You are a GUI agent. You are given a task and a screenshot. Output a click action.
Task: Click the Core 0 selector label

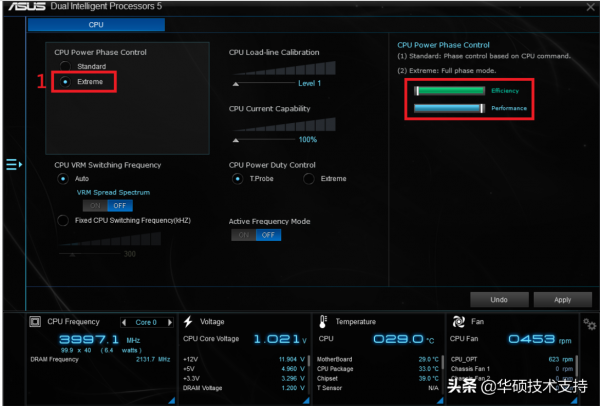(146, 322)
